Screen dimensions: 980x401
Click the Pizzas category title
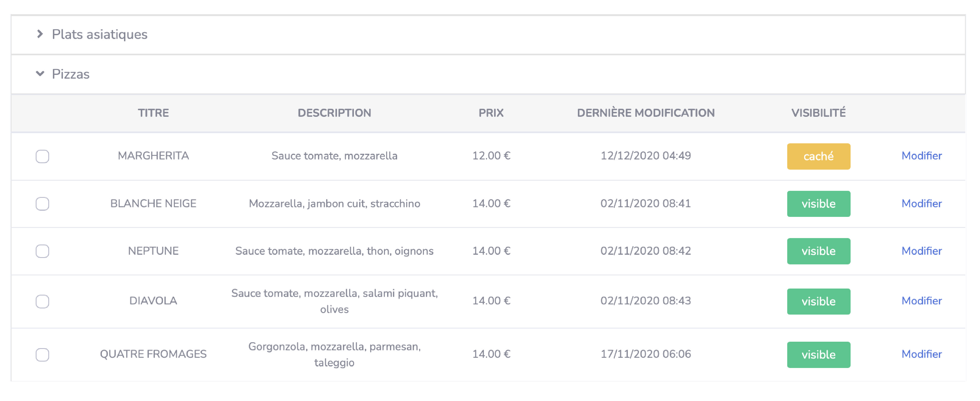click(x=71, y=74)
